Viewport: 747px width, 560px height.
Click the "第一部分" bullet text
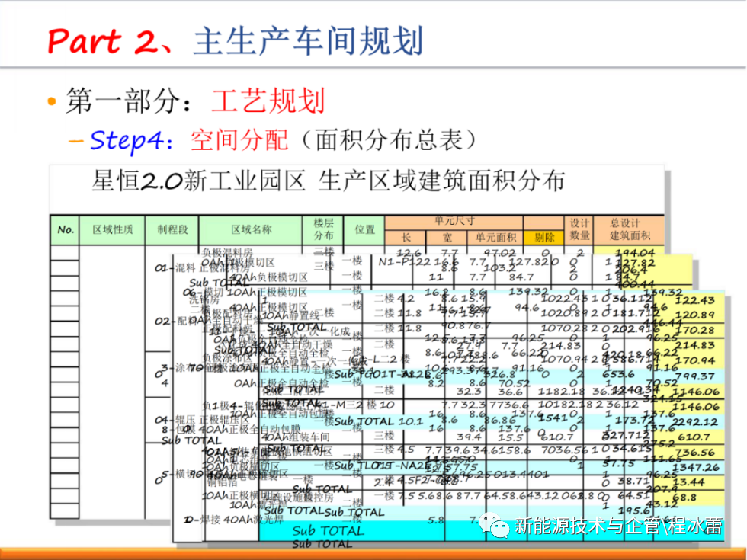[123, 101]
